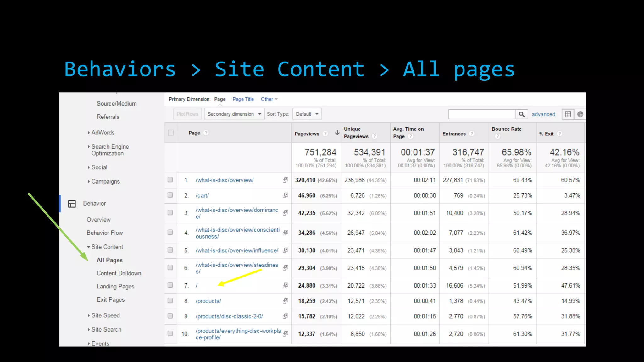644x362 pixels.
Task: Open Secondary dimension dropdown
Action: (234, 114)
